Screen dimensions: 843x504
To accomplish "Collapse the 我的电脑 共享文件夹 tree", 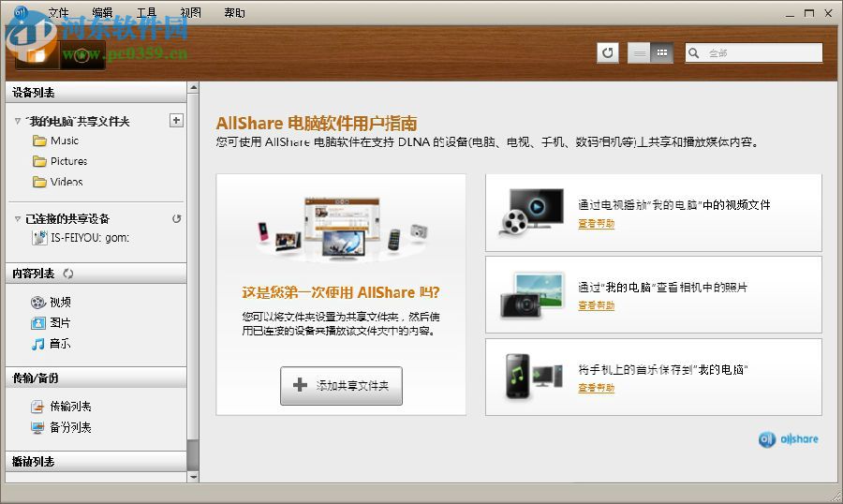I will click(x=18, y=122).
